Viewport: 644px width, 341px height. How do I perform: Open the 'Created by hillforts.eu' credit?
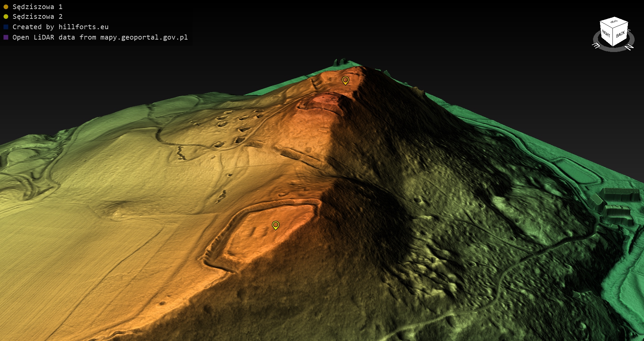coord(60,27)
